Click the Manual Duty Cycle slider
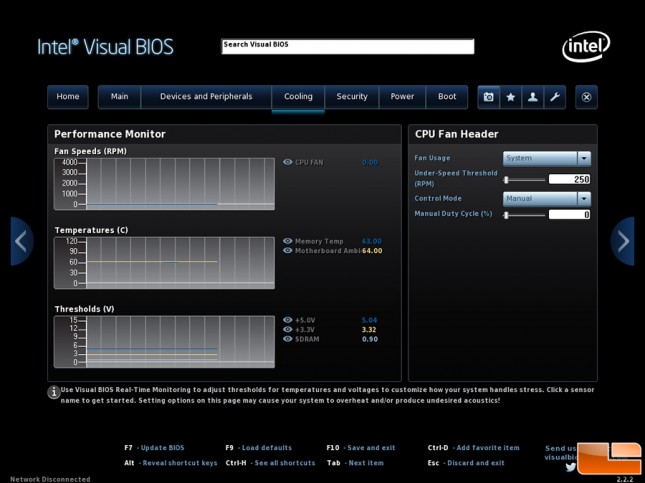Image resolution: width=645 pixels, height=483 pixels. coord(525,215)
